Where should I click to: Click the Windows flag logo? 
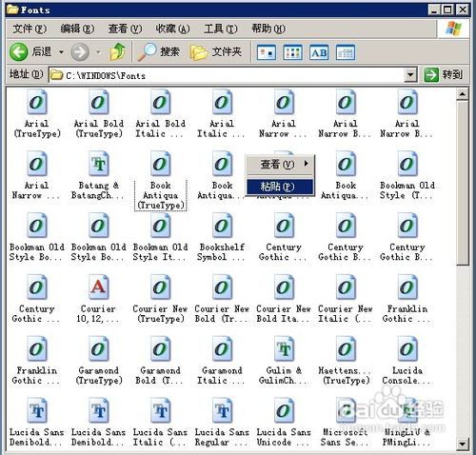click(454, 29)
